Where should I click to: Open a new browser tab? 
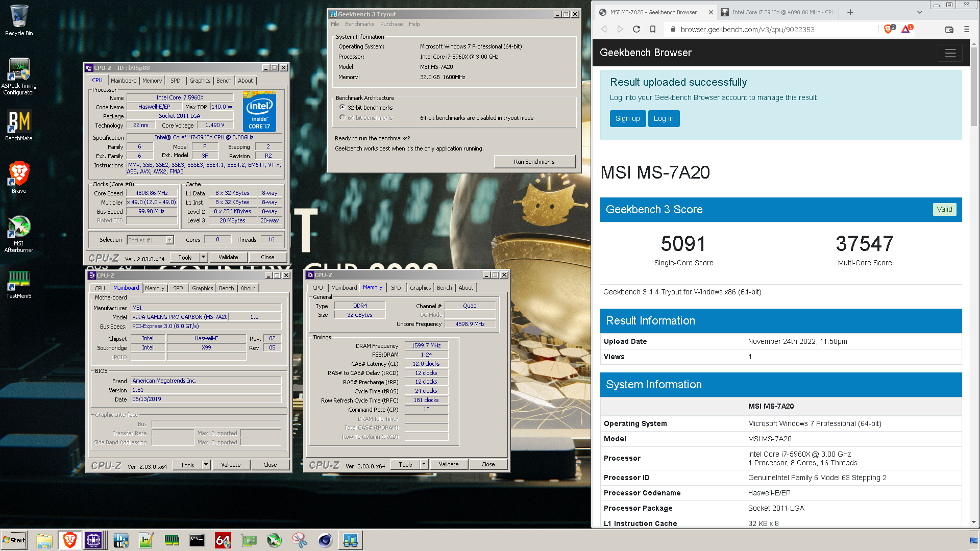click(850, 12)
